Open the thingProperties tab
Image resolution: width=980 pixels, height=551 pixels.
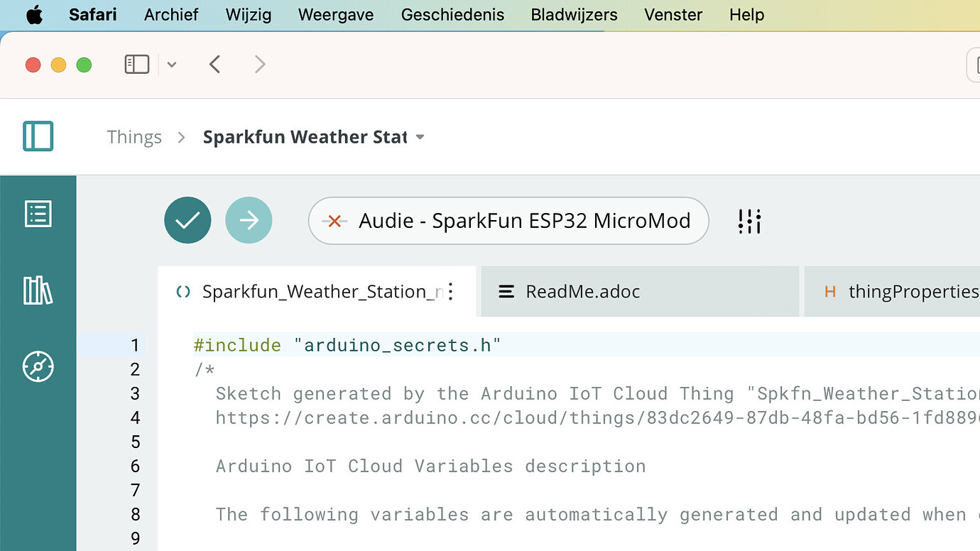click(x=916, y=291)
